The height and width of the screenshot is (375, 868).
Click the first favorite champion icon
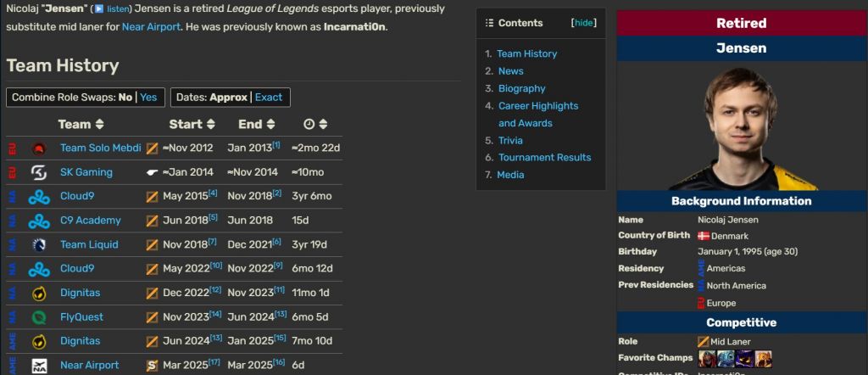(706, 358)
